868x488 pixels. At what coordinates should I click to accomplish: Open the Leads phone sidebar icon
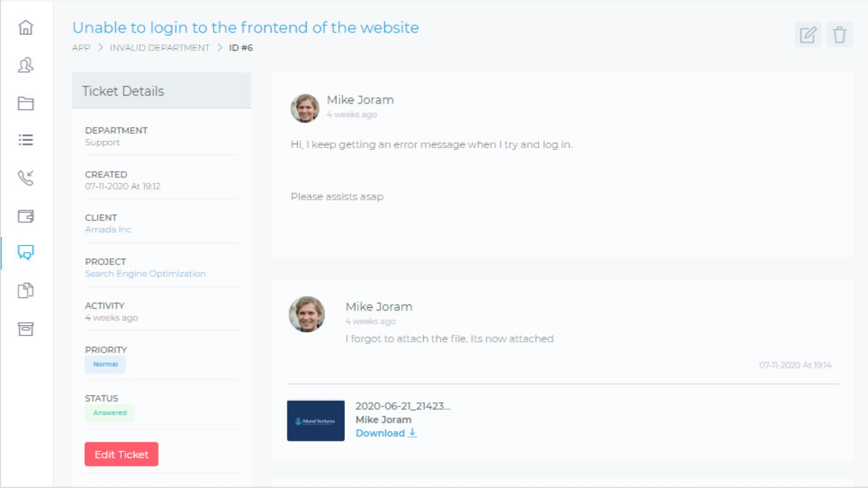(x=26, y=178)
